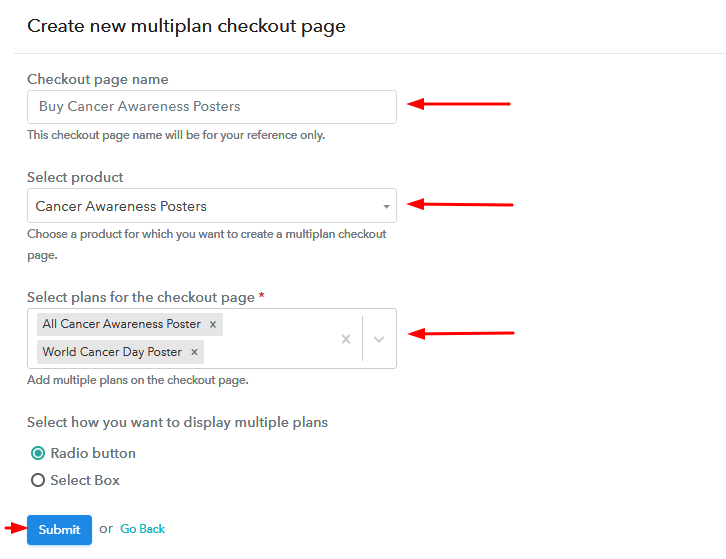Screen dimensions: 726x559
Task: Click the "Select Box" label text
Action: point(85,480)
